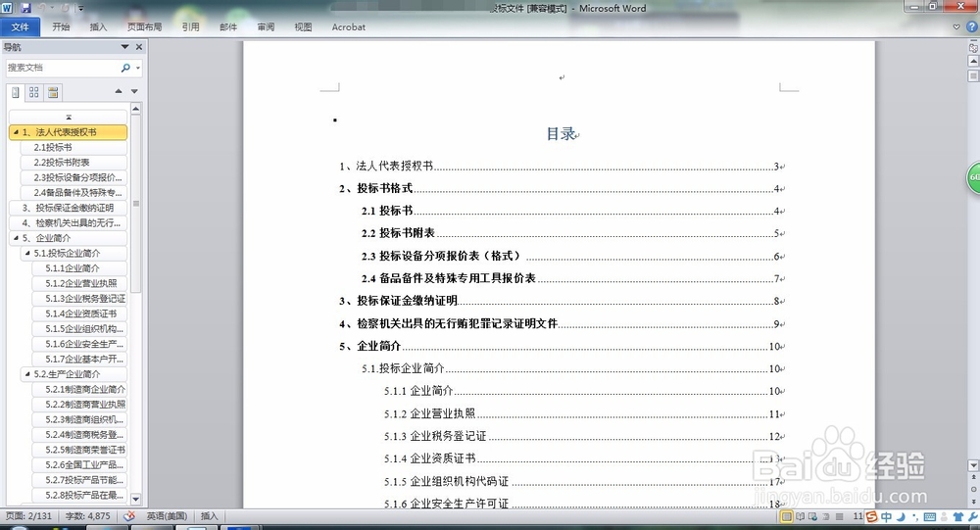Click the Sogou settings wrench icon

tap(972, 517)
